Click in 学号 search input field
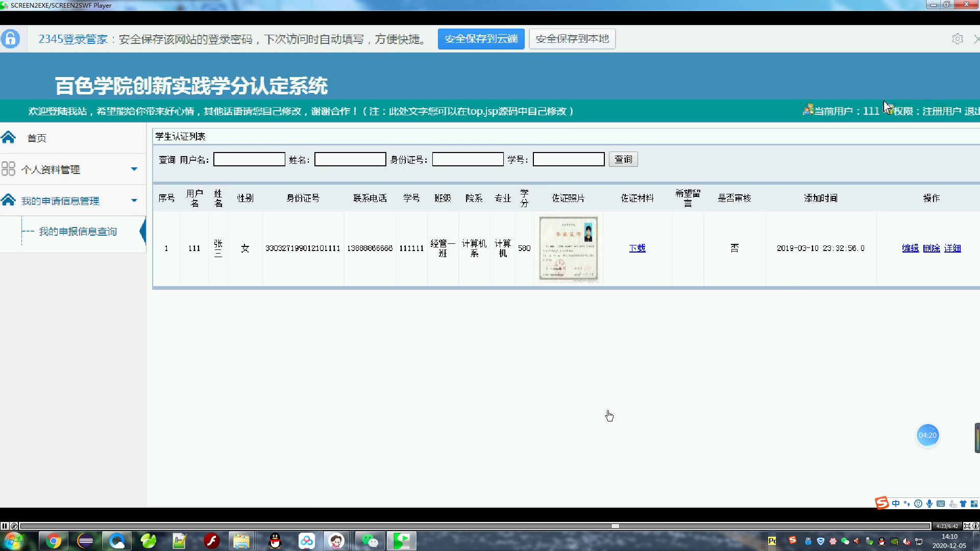The height and width of the screenshot is (551, 980). point(569,159)
